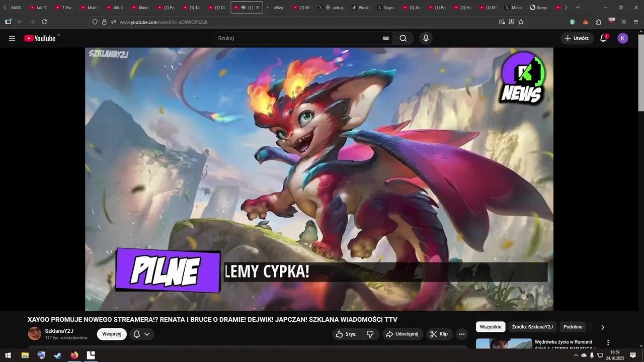Click the video player area
The height and width of the screenshot is (362, 644).
click(x=319, y=179)
